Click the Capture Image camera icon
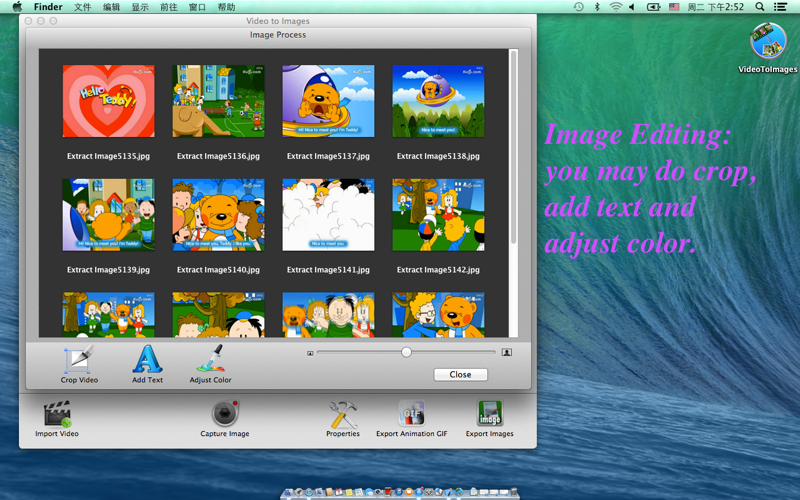 pos(224,413)
